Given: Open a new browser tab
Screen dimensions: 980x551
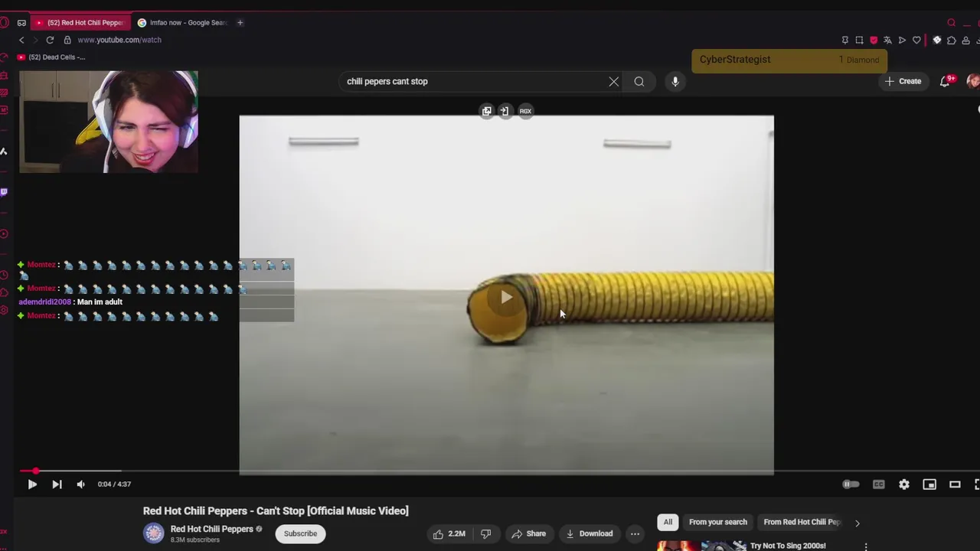Looking at the screenshot, I should click(240, 23).
